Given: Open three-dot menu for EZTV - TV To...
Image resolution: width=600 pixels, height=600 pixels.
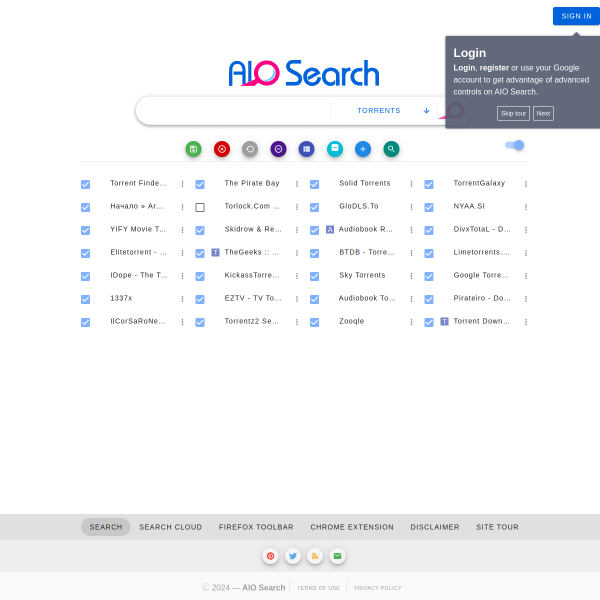Looking at the screenshot, I should [297, 299].
